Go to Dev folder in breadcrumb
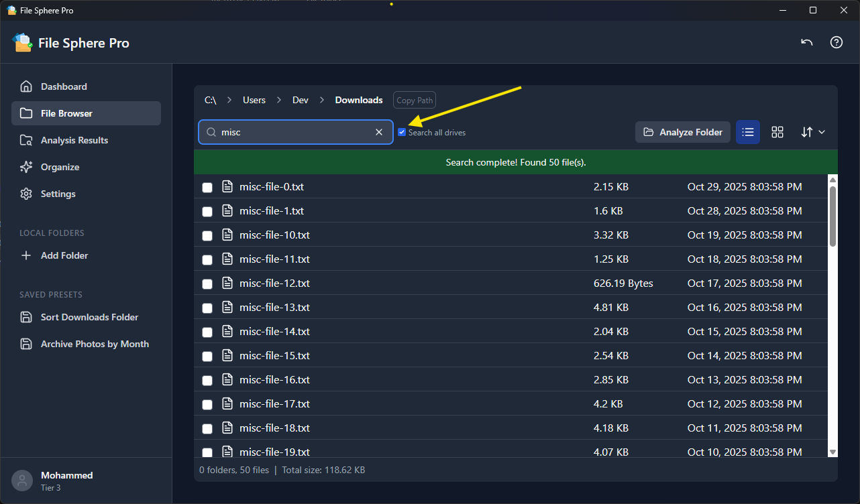The image size is (860, 504). click(x=301, y=100)
